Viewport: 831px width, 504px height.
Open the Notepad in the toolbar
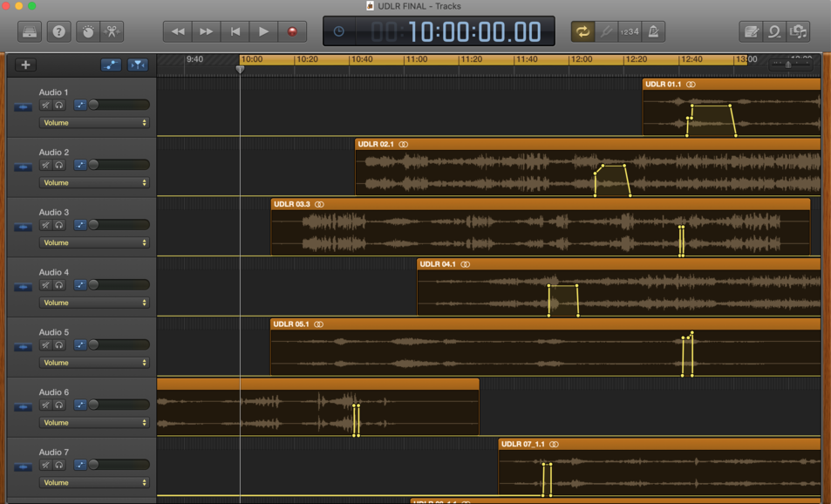pyautogui.click(x=751, y=31)
